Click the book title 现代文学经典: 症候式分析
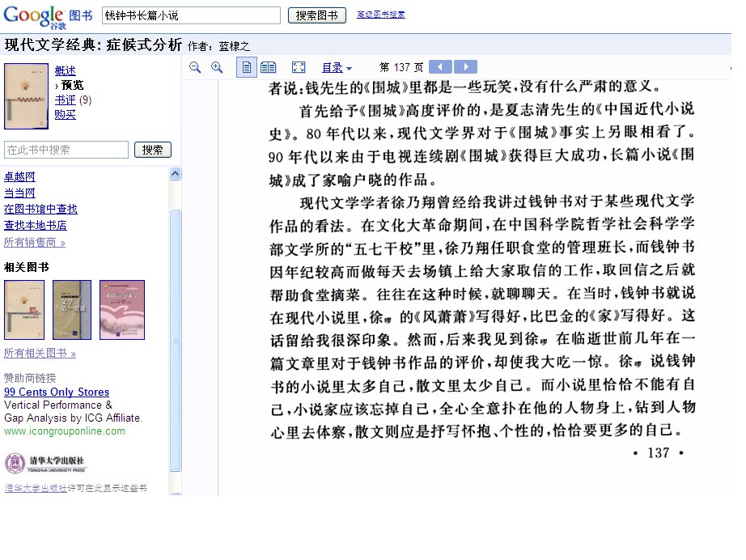 click(x=93, y=45)
